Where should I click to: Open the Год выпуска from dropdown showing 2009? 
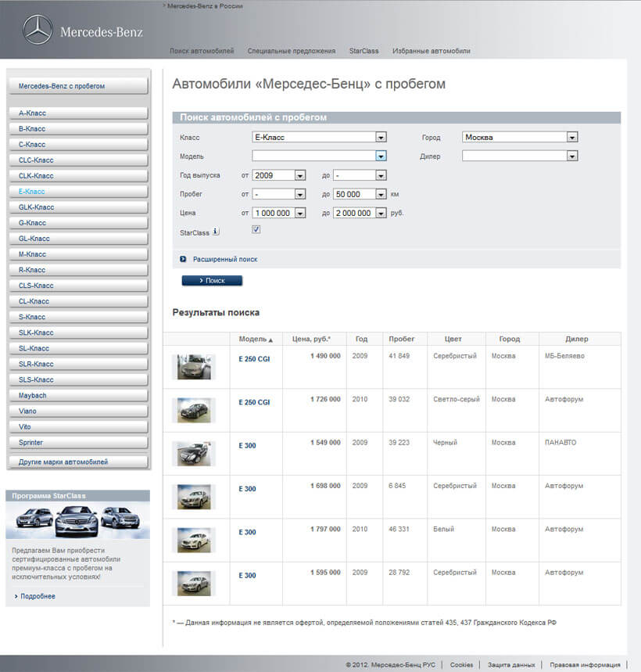point(279,175)
